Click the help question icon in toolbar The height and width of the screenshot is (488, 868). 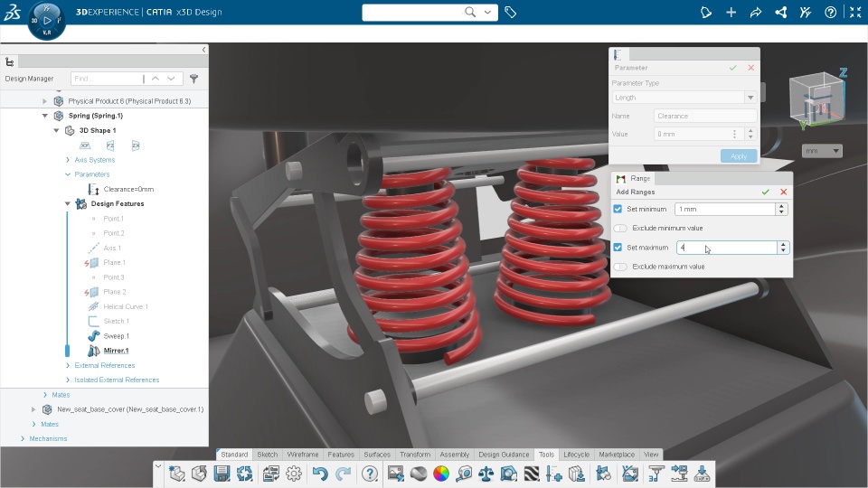click(370, 474)
